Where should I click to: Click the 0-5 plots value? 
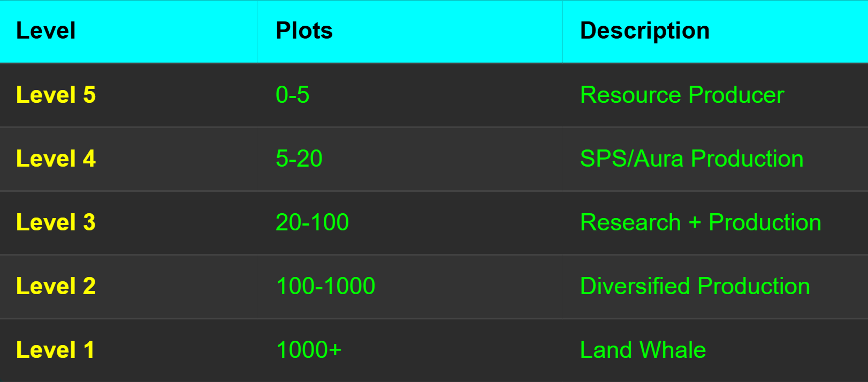click(293, 95)
